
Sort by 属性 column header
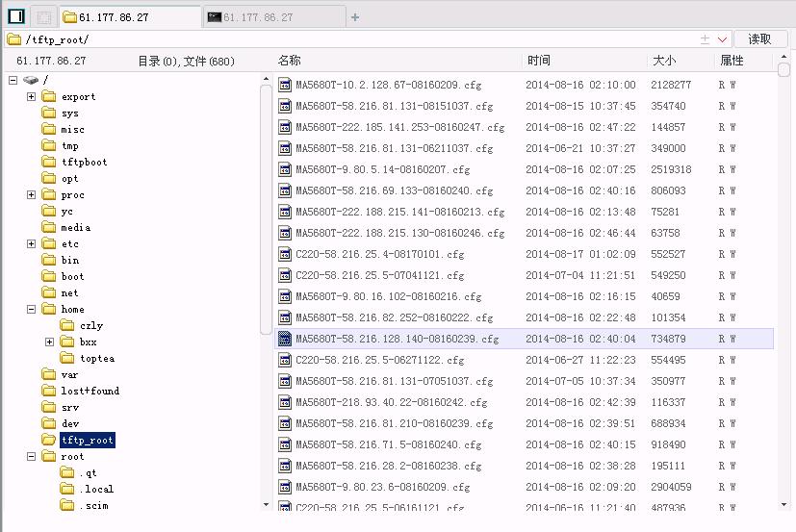coord(732,61)
